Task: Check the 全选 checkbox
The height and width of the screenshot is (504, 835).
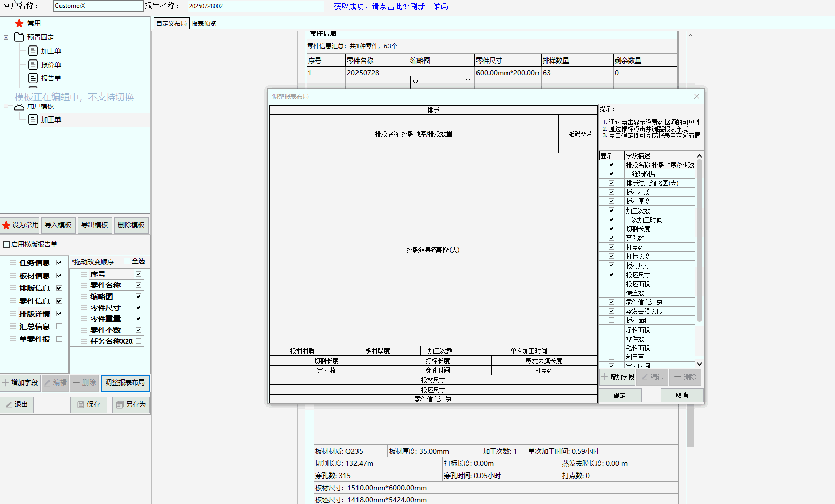Action: tap(127, 261)
